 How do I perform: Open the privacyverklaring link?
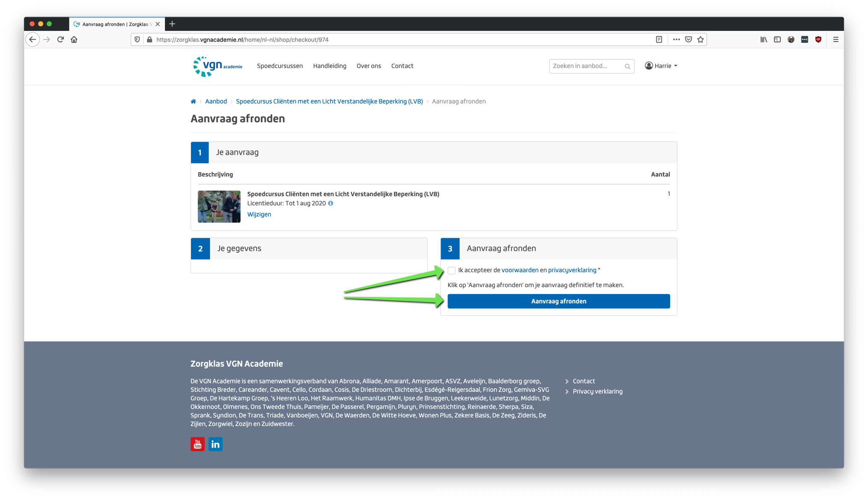(572, 270)
